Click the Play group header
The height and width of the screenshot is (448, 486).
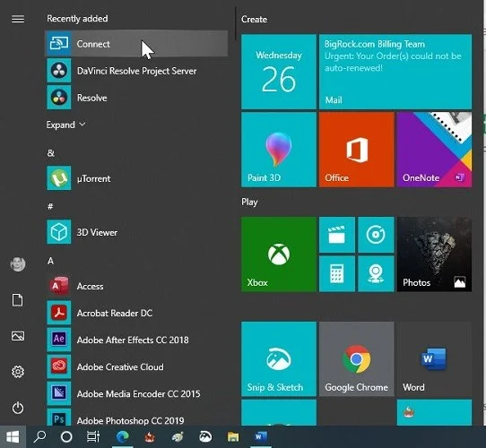tap(249, 202)
